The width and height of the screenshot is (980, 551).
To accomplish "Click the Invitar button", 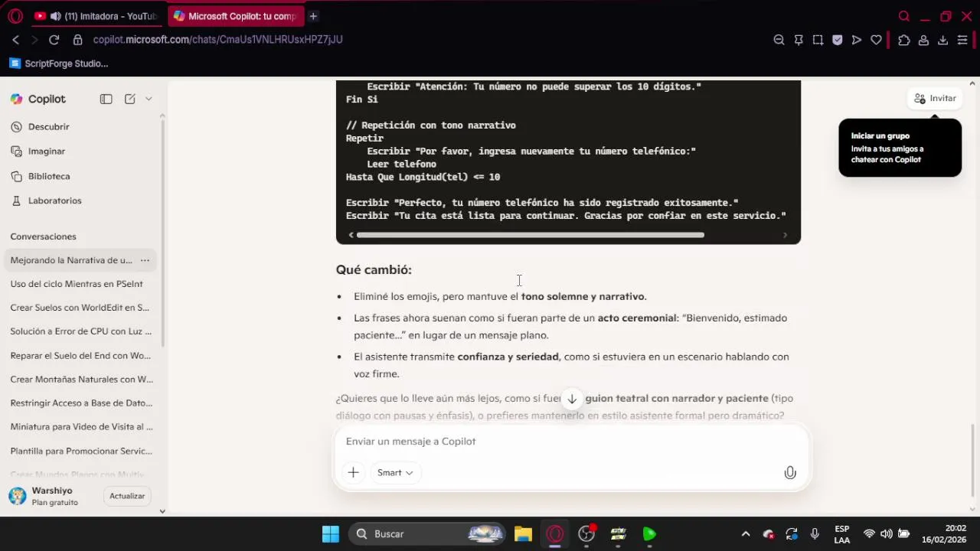I will [x=935, y=98].
